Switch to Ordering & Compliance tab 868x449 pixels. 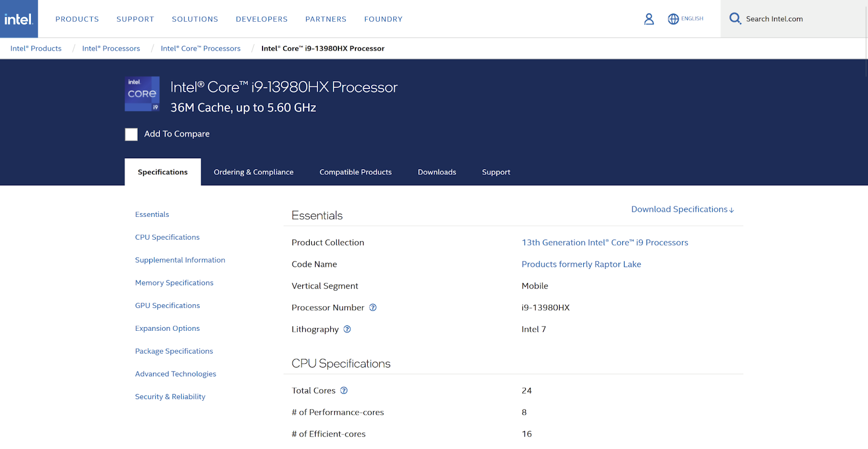pos(253,172)
